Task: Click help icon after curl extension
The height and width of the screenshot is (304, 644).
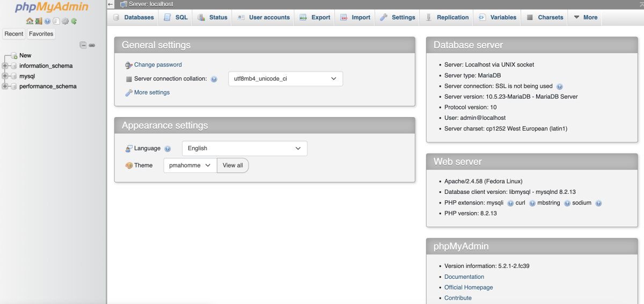Action: [x=532, y=203]
